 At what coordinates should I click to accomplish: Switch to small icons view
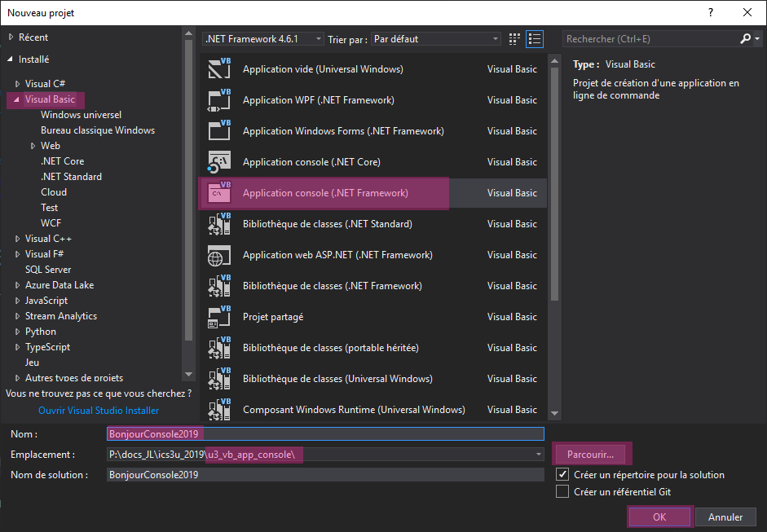tap(514, 39)
